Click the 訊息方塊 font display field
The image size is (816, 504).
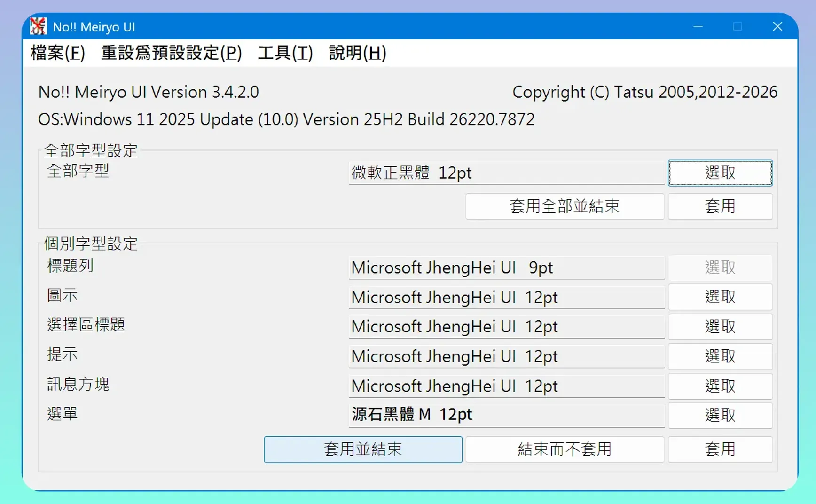[x=506, y=386]
